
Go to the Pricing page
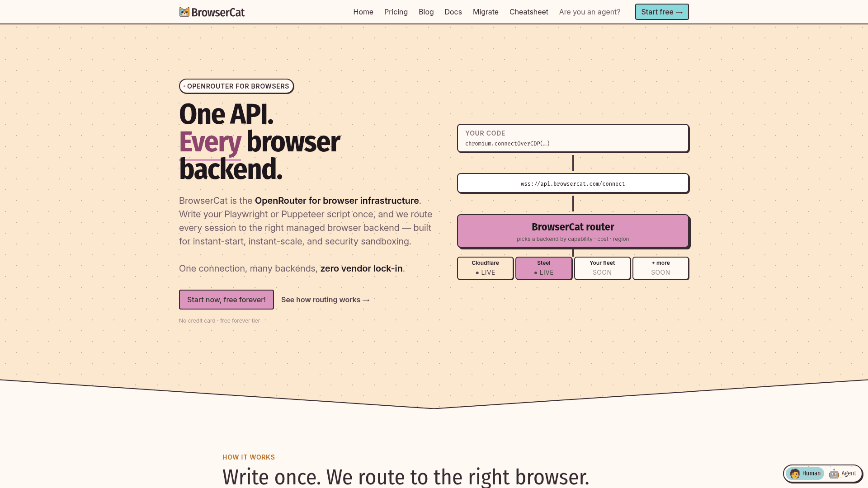pyautogui.click(x=396, y=12)
